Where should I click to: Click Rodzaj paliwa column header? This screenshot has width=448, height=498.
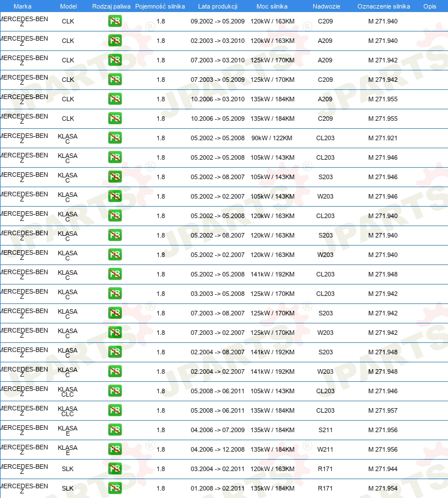(111, 6)
